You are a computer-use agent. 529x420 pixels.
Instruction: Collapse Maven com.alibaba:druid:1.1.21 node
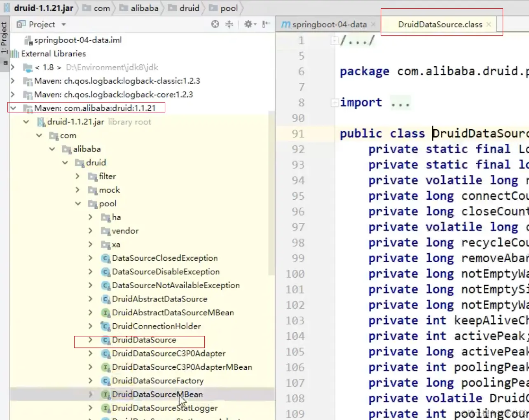[x=13, y=108]
